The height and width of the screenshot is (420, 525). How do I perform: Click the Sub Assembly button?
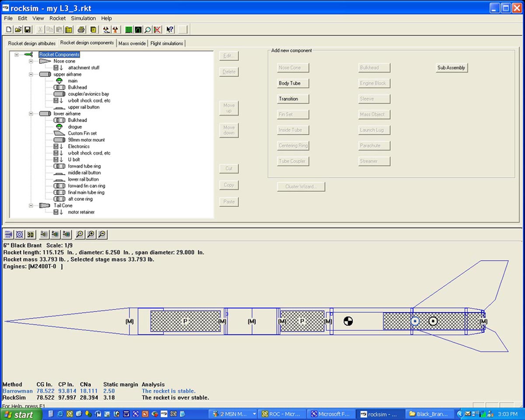pyautogui.click(x=451, y=68)
